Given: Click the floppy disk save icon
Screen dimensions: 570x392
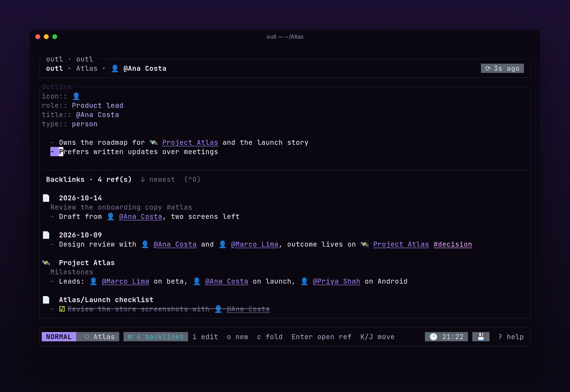Looking at the screenshot, I should coord(481,337).
